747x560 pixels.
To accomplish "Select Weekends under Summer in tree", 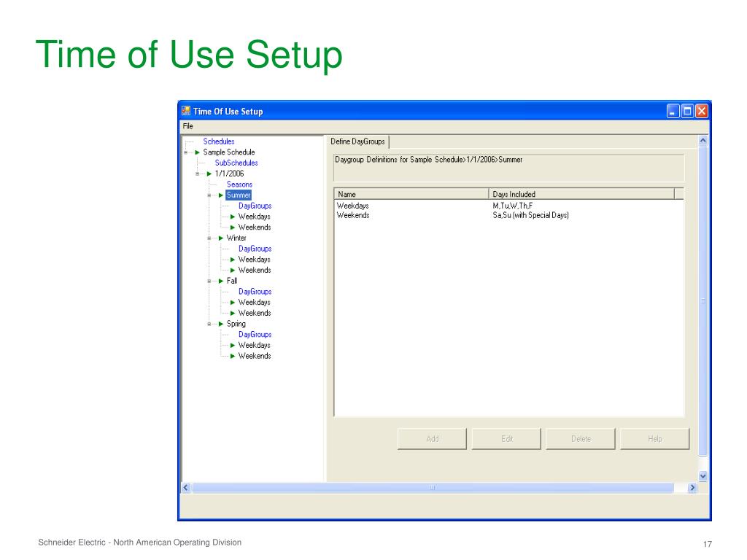I will 255,227.
